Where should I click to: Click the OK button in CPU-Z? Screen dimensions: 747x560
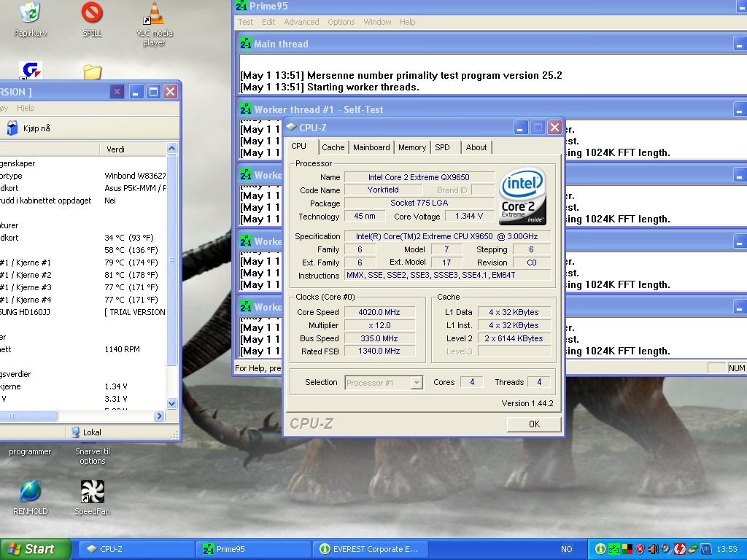click(534, 424)
